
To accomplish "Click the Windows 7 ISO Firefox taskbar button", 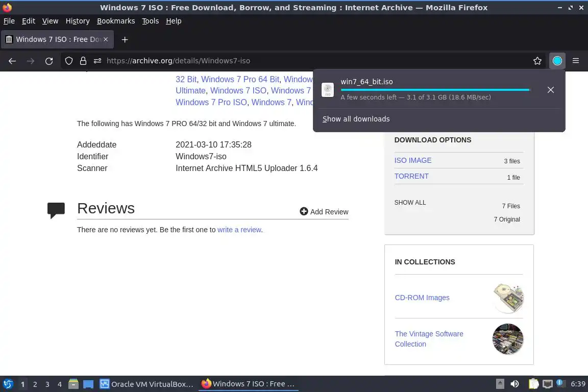I will click(248, 384).
